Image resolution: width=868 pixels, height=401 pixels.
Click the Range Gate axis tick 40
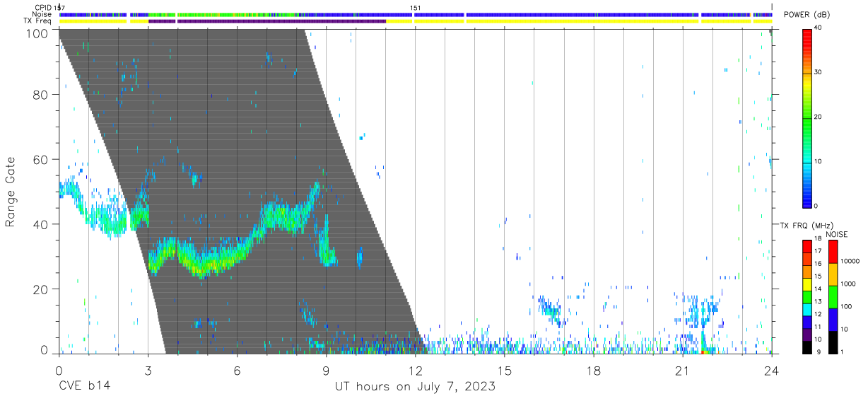[x=42, y=224]
